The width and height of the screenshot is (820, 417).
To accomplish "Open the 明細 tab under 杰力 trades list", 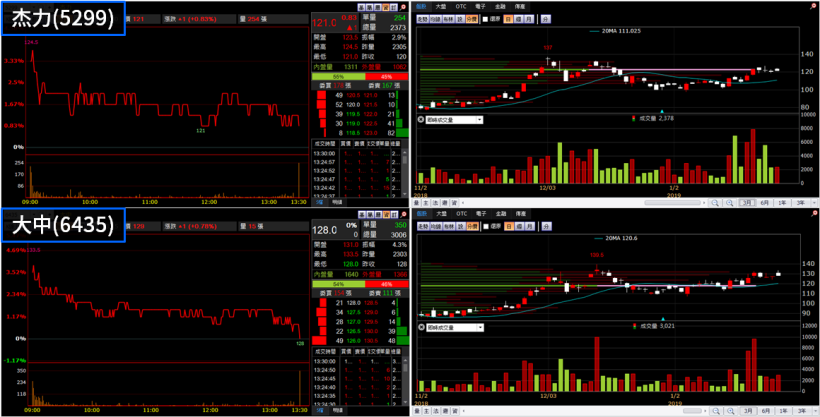I will (x=337, y=202).
